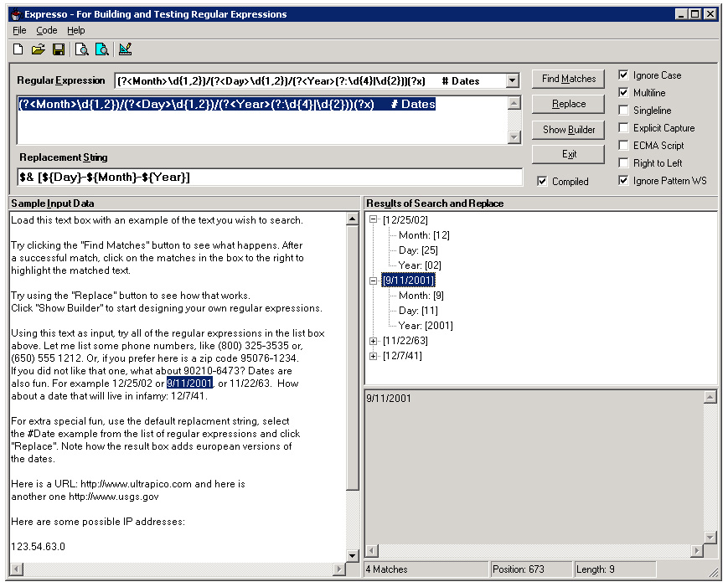The width and height of the screenshot is (728, 587).
Task: Select the Year: [2001] result entry
Action: (426, 326)
